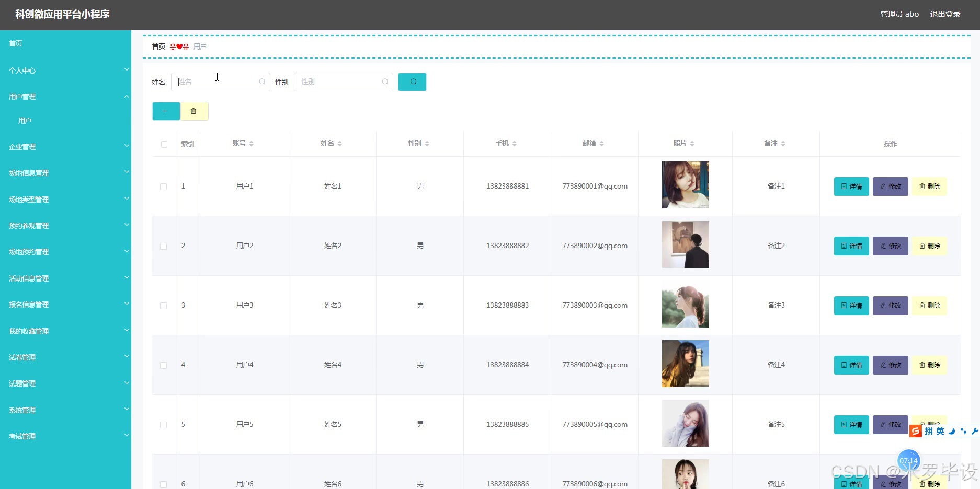This screenshot has width=980, height=489.
Task: Toggle the select-all header checkbox
Action: pos(164,144)
